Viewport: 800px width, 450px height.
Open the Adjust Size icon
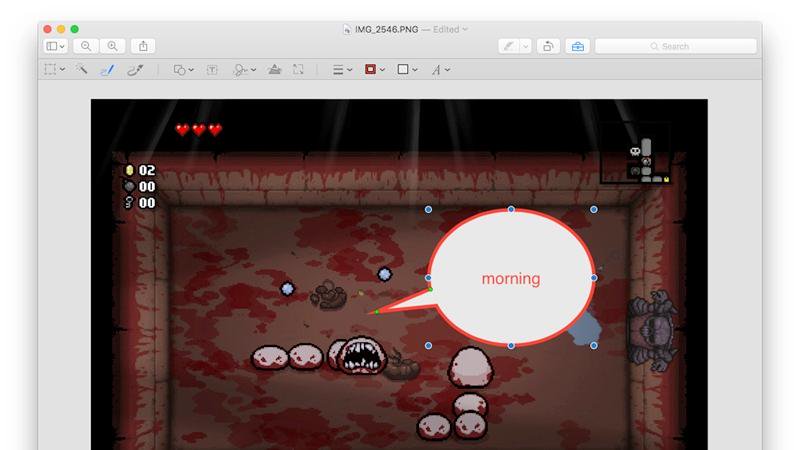tap(298, 69)
